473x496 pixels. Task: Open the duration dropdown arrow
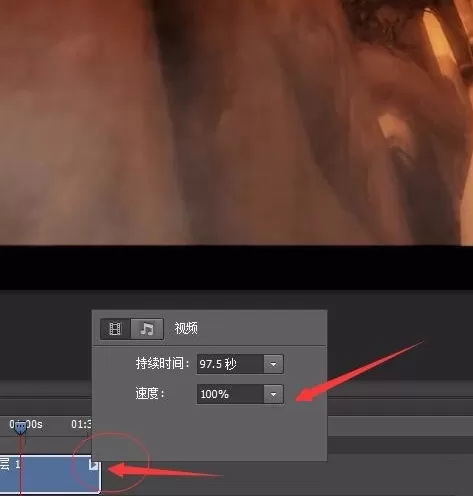tap(273, 364)
